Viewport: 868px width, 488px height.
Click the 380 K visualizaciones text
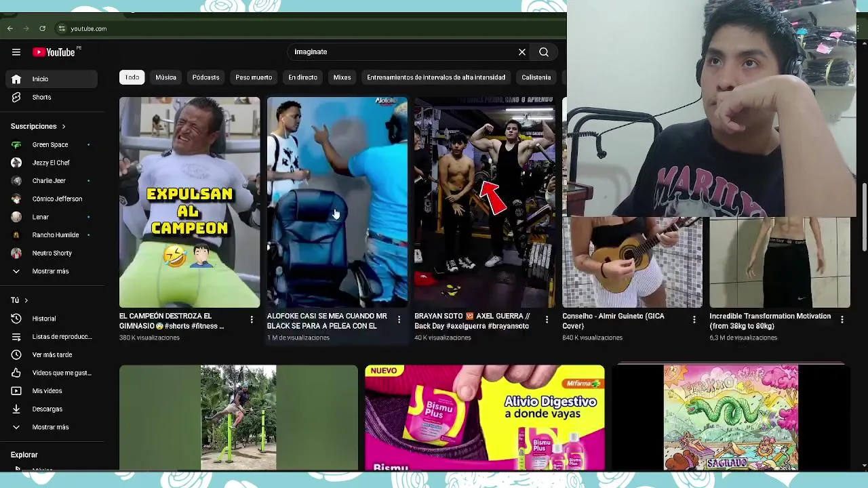(x=149, y=338)
